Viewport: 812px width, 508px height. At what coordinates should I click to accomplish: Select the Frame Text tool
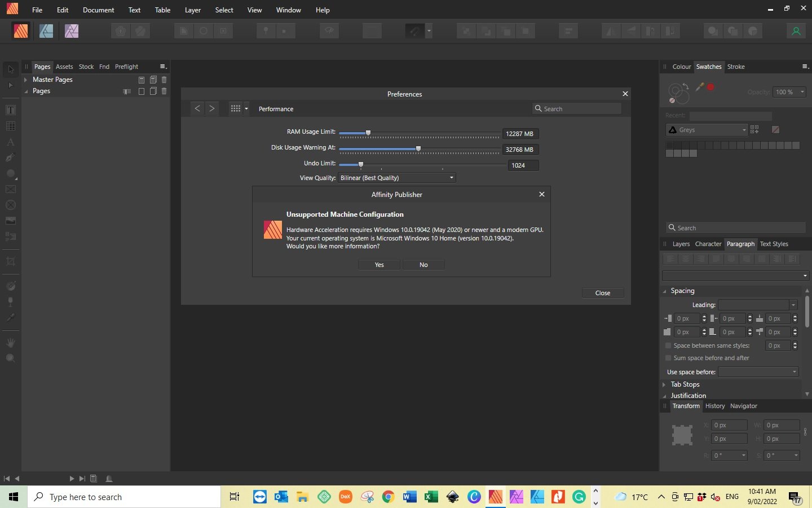10,110
